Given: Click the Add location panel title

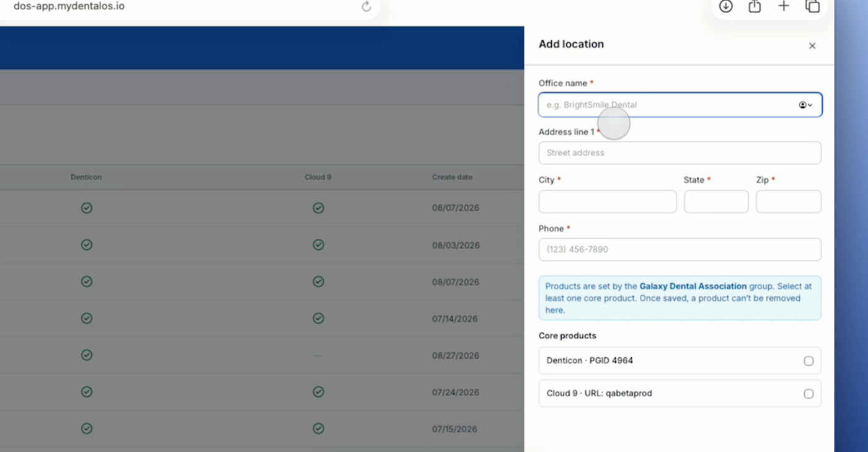Looking at the screenshot, I should point(571,44).
